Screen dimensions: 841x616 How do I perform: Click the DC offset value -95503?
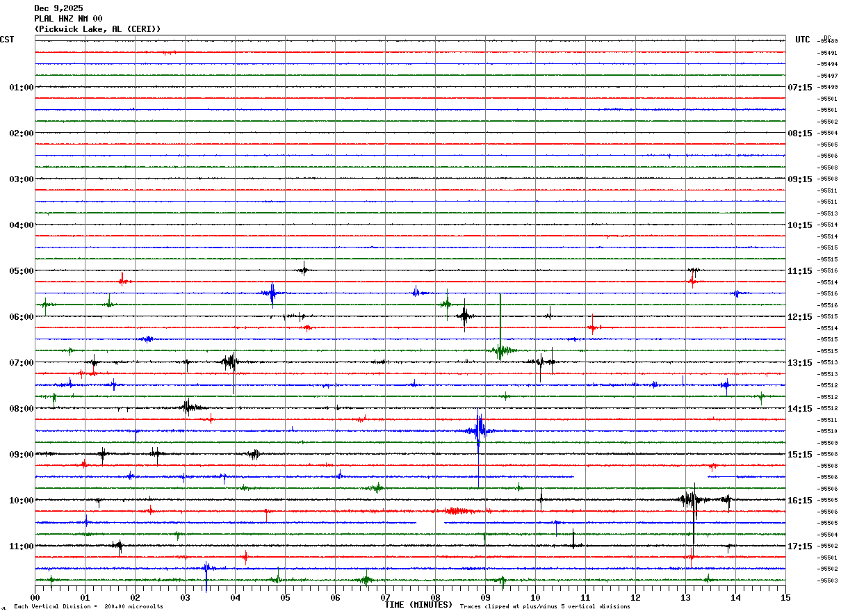828,581
